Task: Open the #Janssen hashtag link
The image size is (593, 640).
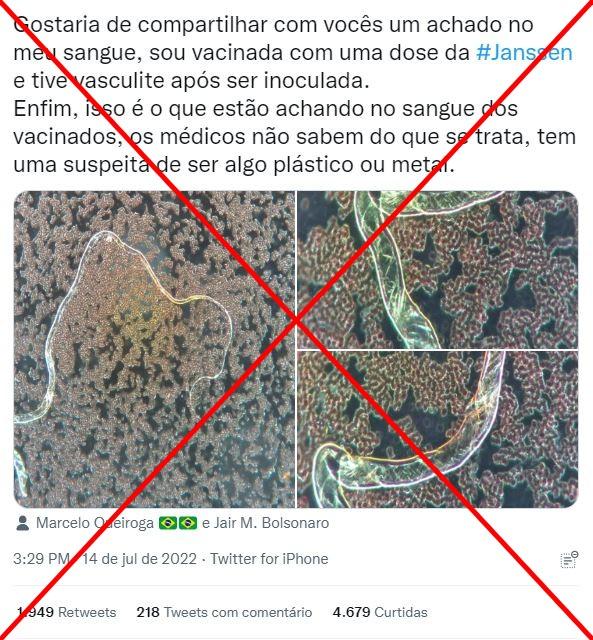Action: point(524,53)
